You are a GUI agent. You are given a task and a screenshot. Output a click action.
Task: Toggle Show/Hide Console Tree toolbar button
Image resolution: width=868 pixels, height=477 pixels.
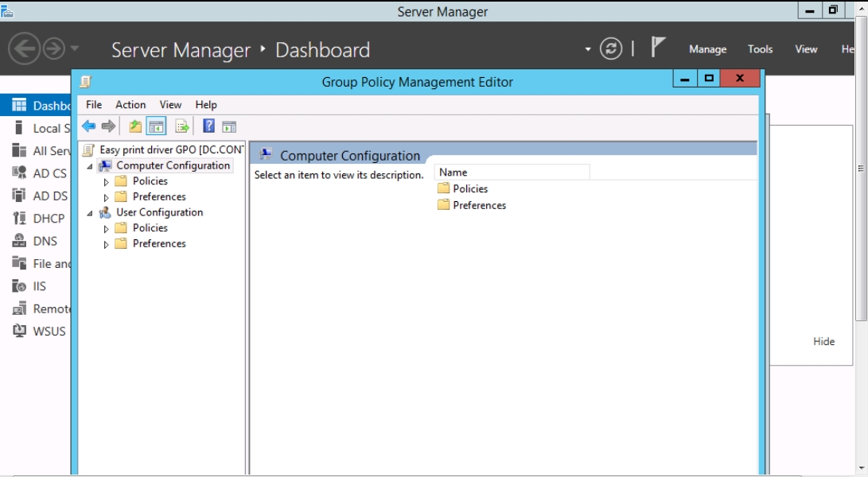156,126
